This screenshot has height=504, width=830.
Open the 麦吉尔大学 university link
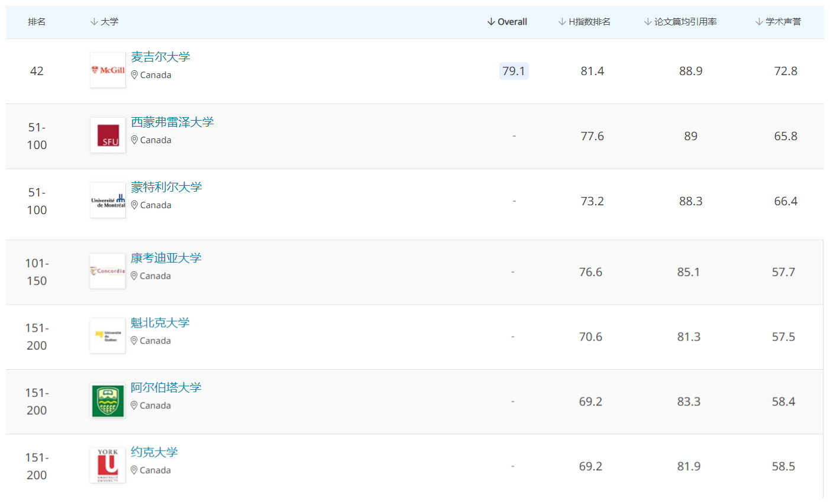[x=160, y=57]
